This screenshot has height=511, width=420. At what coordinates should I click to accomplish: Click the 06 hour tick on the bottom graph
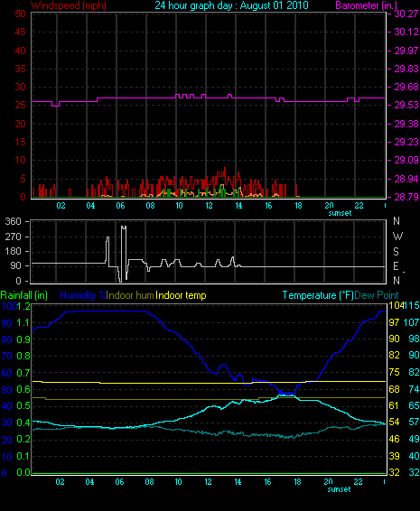pos(119,482)
